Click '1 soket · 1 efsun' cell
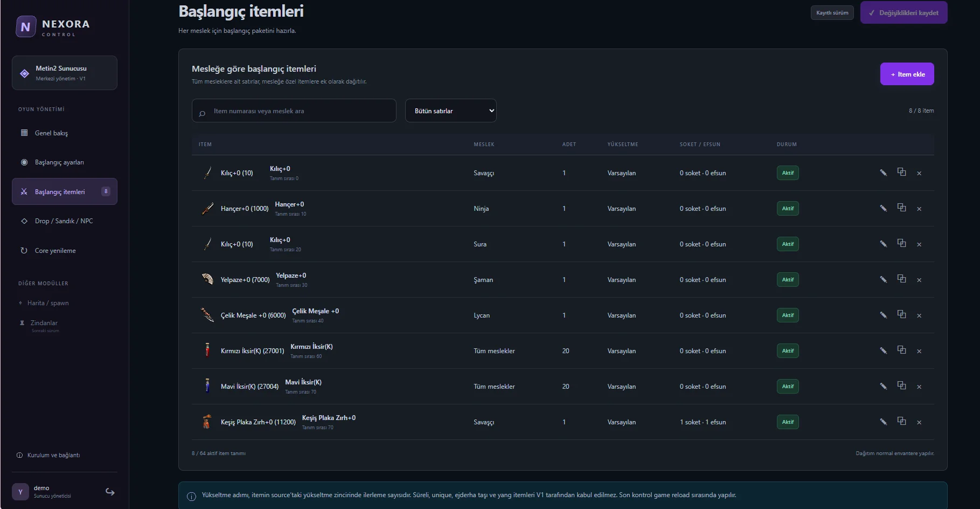Image resolution: width=980 pixels, height=509 pixels. [703, 422]
